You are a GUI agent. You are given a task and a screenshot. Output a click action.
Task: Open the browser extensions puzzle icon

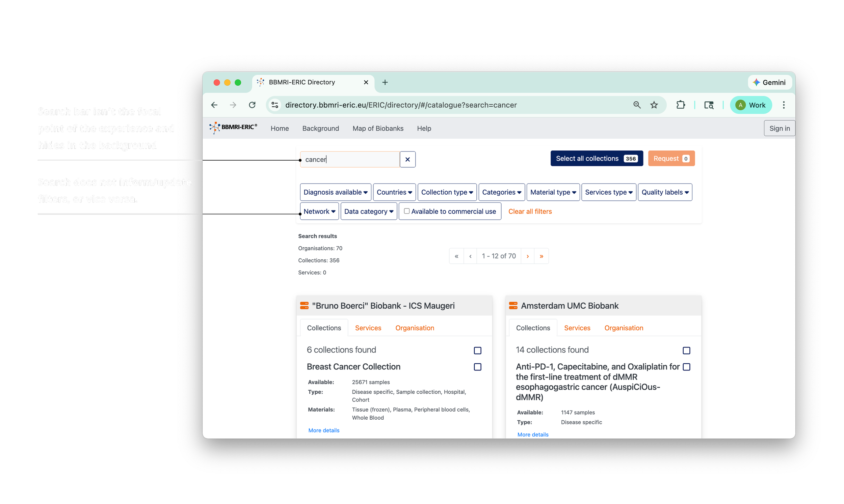pos(681,105)
